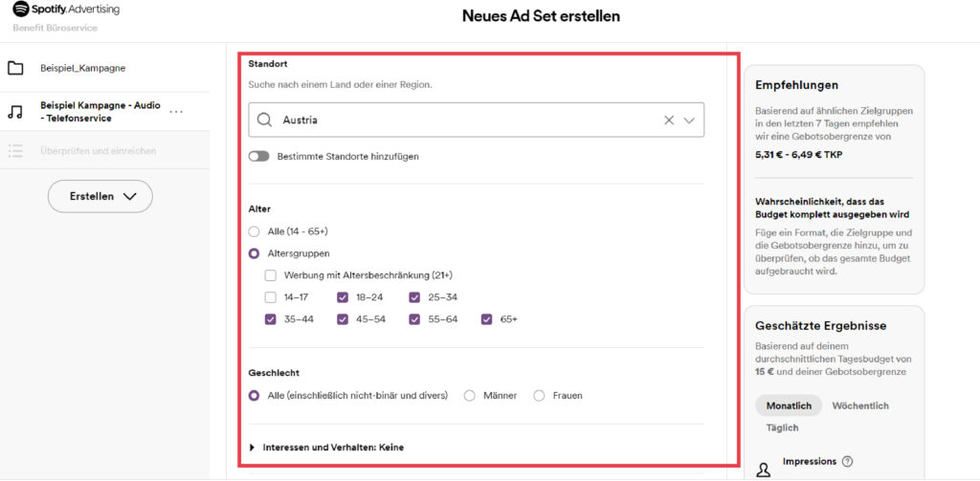Click the folder icon beside Beispiel_Kampagne
This screenshot has width=980, height=481.
coord(15,69)
